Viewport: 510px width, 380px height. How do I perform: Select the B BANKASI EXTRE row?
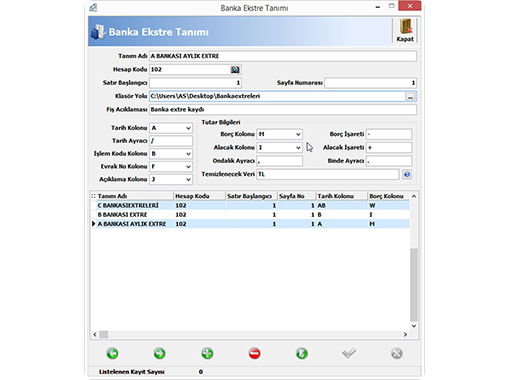click(x=250, y=215)
